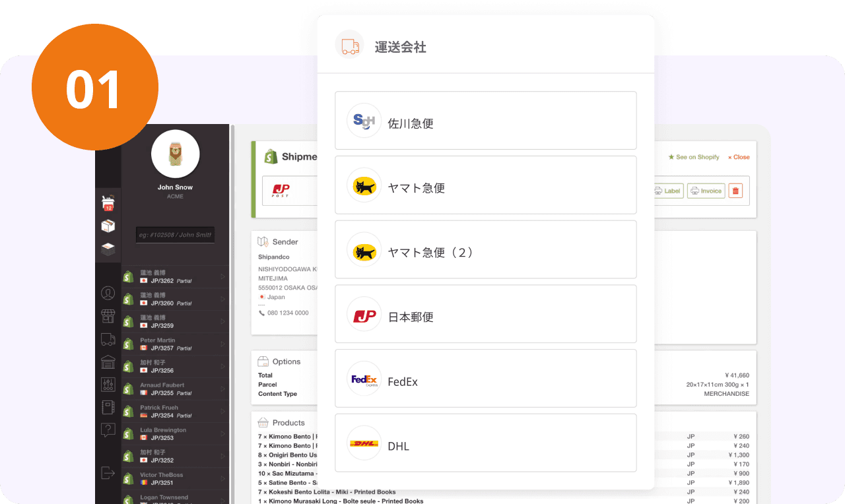
Task: Expand arrow on JP/3260 order row
Action: [x=222, y=299]
